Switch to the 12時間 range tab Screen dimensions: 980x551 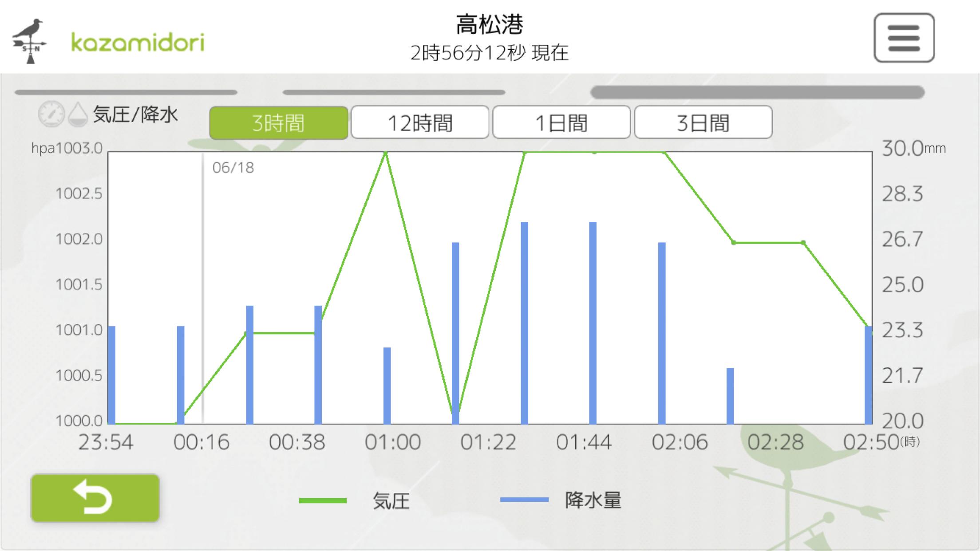coord(420,123)
